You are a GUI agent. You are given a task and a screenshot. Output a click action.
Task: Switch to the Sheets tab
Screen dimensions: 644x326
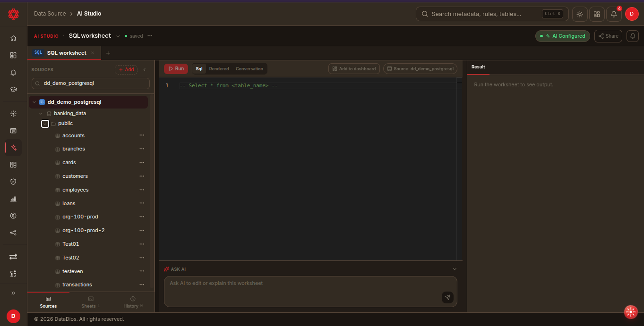tap(91, 302)
